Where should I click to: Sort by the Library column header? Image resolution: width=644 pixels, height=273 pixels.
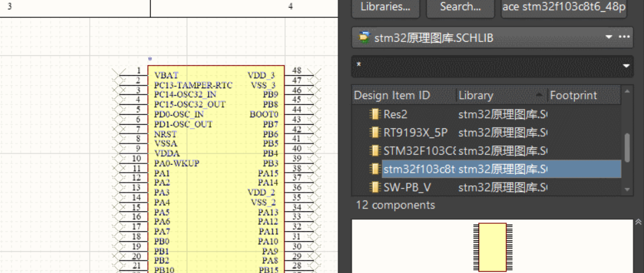(501, 95)
